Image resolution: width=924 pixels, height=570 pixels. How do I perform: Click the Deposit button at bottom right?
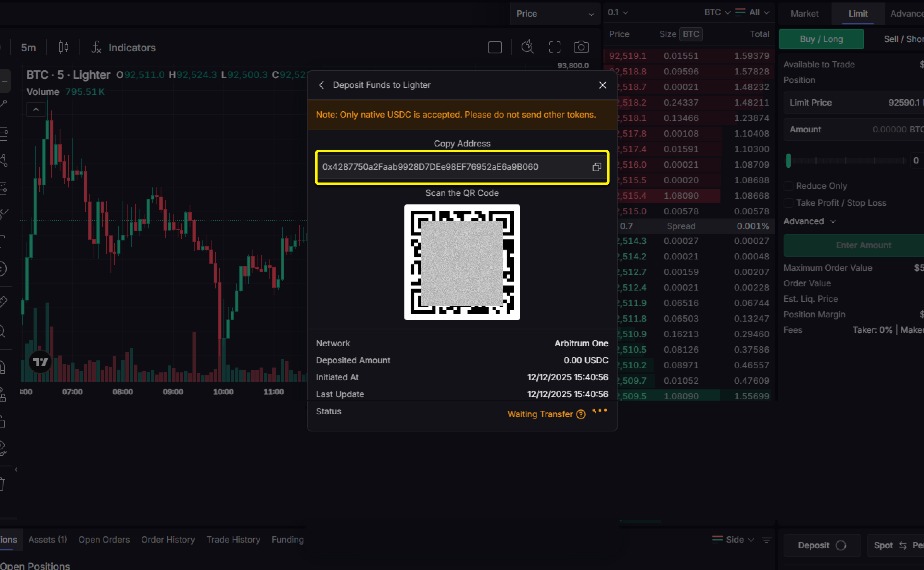822,545
